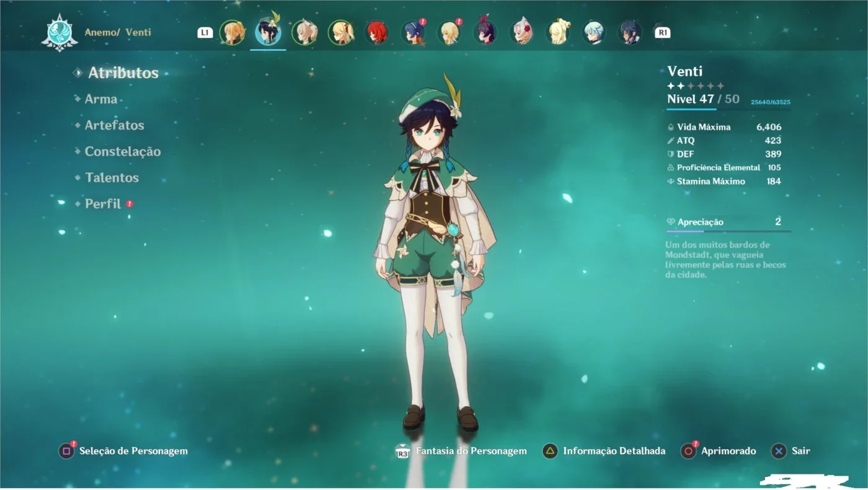Click the 'Nível 47 / 50' level text

(703, 99)
